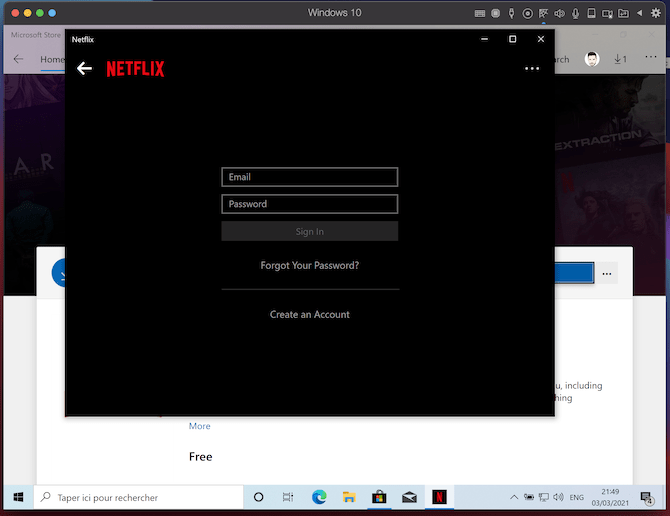The height and width of the screenshot is (516, 670).
Task: Click the network tray icon
Action: tap(544, 497)
